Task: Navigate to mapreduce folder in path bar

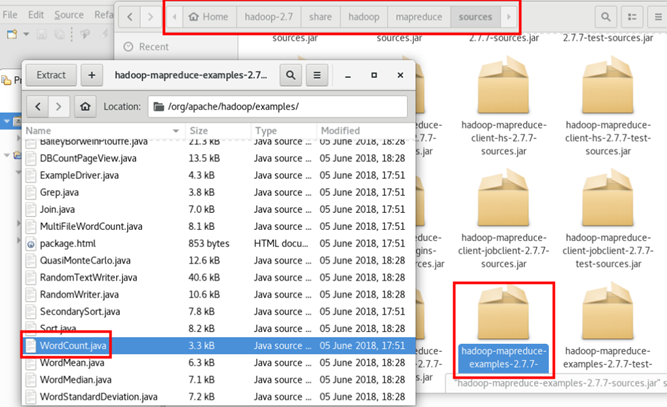Action: (x=419, y=17)
